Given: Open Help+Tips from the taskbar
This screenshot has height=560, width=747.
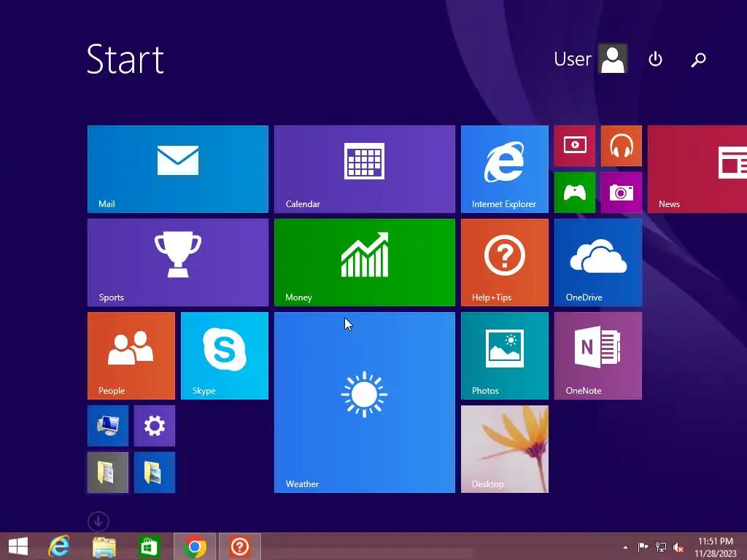Looking at the screenshot, I should point(239,547).
